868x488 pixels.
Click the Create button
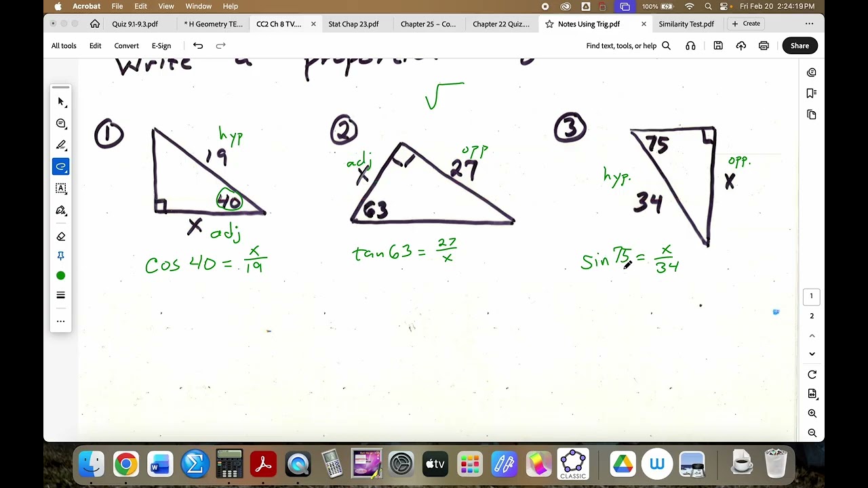click(x=746, y=24)
